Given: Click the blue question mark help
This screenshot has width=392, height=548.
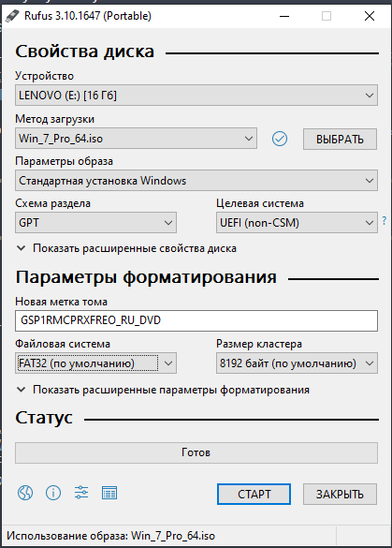Looking at the screenshot, I should pos(384,220).
